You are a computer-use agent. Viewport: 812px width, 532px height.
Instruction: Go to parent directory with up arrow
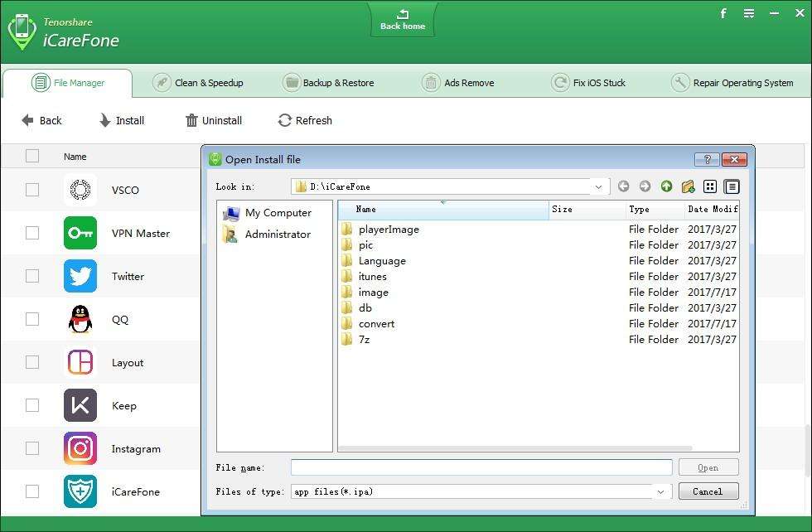click(666, 186)
